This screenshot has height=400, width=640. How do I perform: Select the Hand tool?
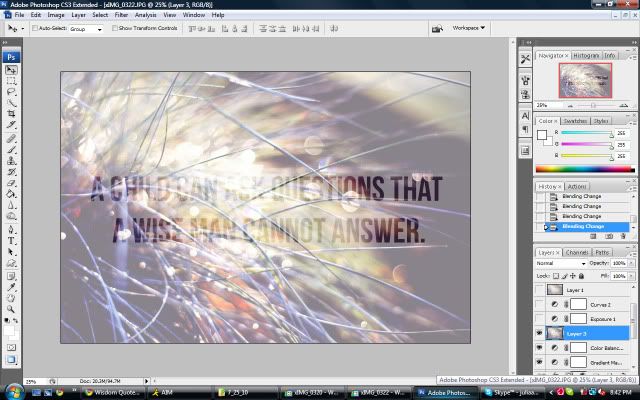click(11, 298)
